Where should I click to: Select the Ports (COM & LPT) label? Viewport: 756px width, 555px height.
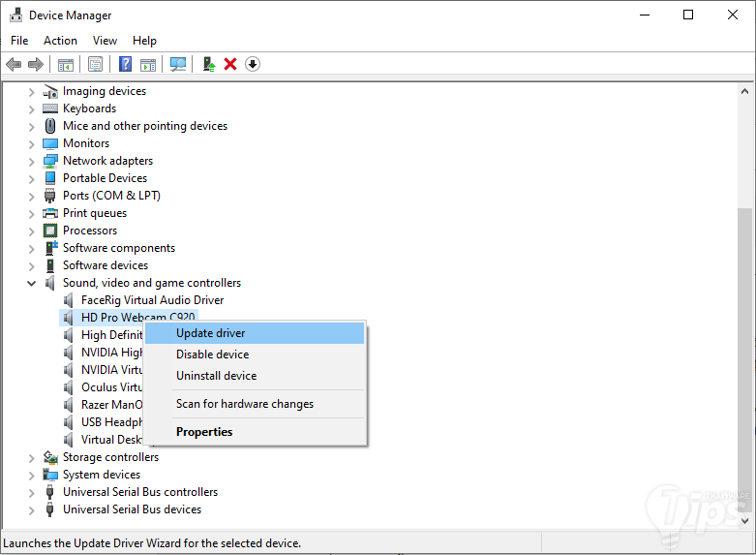point(111,196)
